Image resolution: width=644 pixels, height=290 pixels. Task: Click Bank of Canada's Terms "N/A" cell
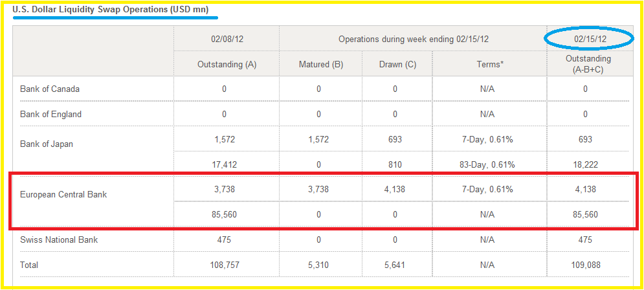pyautogui.click(x=487, y=89)
